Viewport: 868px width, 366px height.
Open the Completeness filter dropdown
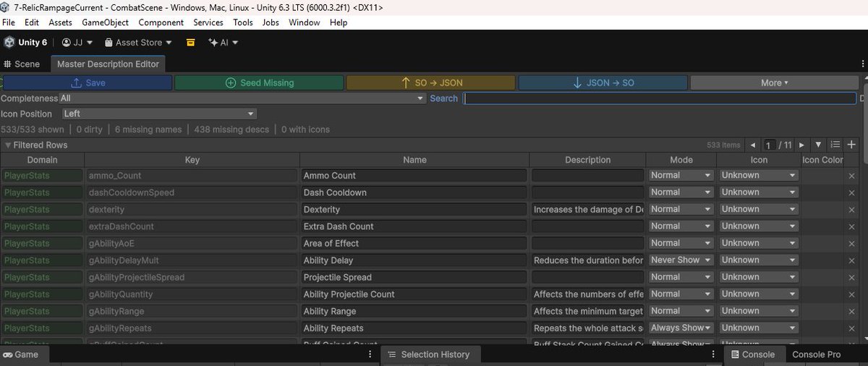tap(242, 98)
